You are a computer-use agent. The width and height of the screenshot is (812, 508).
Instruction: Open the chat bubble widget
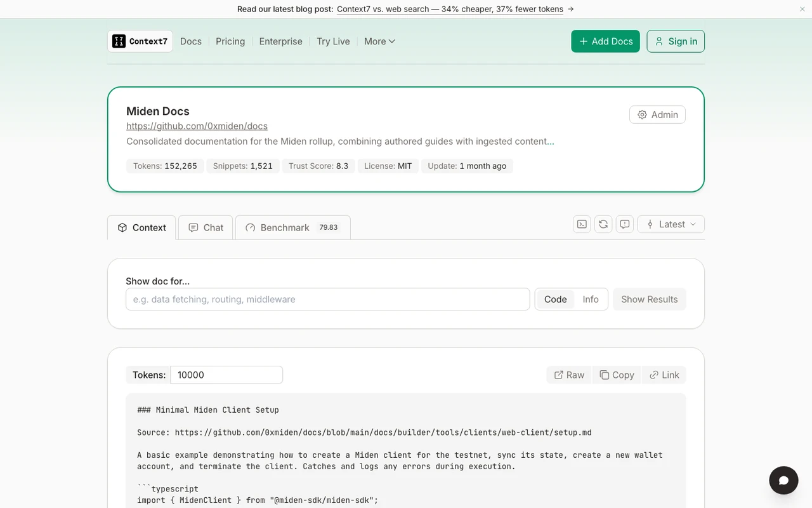coord(783,480)
